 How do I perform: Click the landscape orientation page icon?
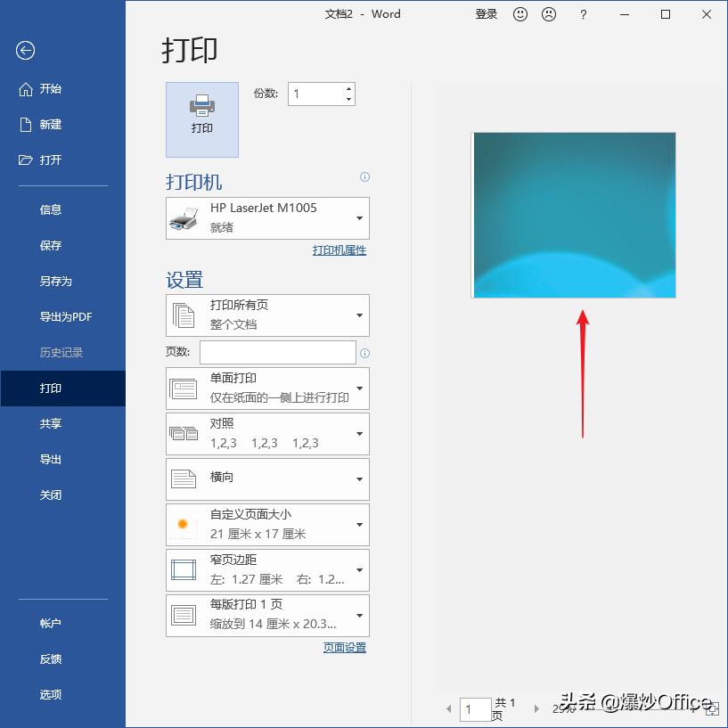coord(183,479)
